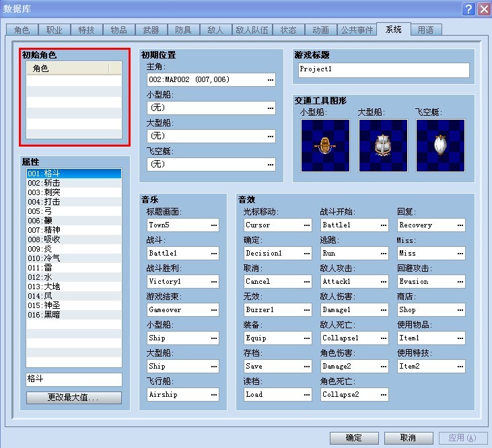The image size is (492, 448).
Task: Edit the attribute name field 格斗
Action: pos(74,379)
